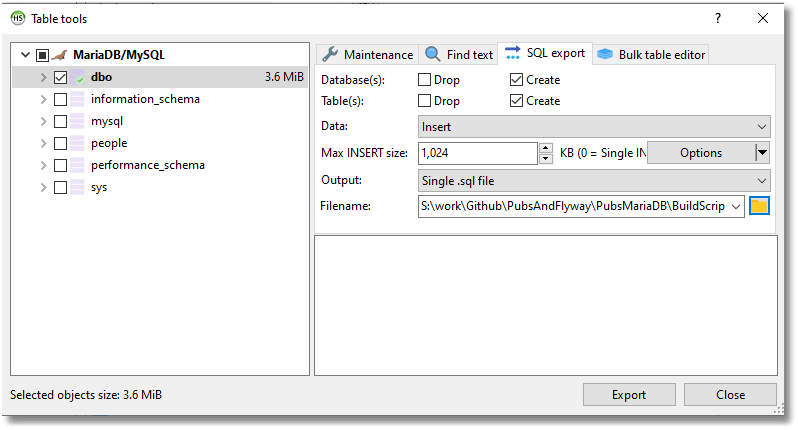Decrease Max INSERT size with down arrow

[546, 159]
